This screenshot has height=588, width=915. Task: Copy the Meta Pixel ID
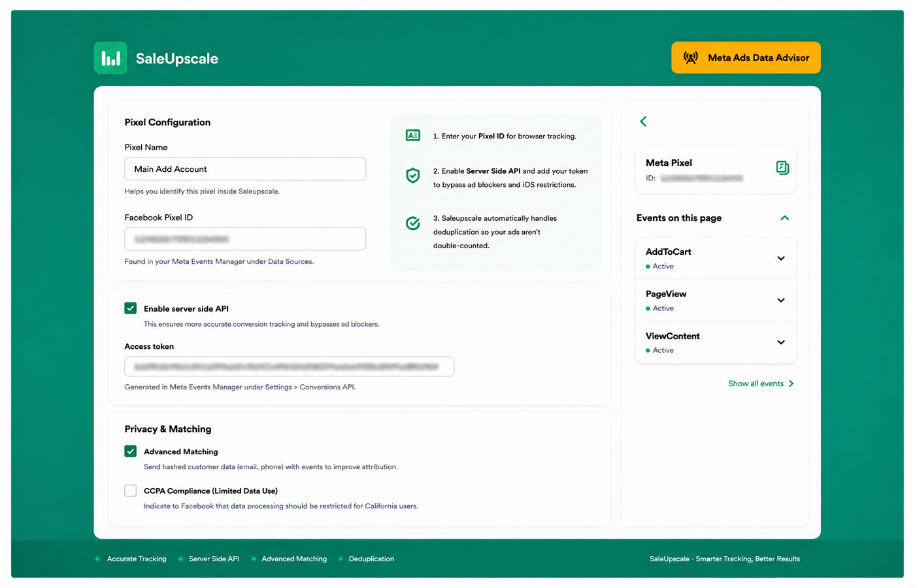tap(782, 168)
